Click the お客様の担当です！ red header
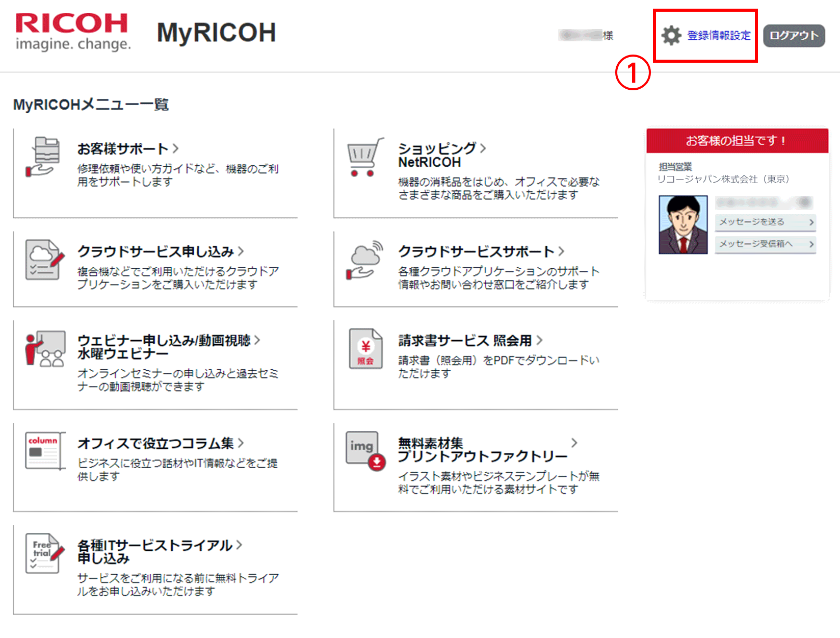 pos(737,141)
